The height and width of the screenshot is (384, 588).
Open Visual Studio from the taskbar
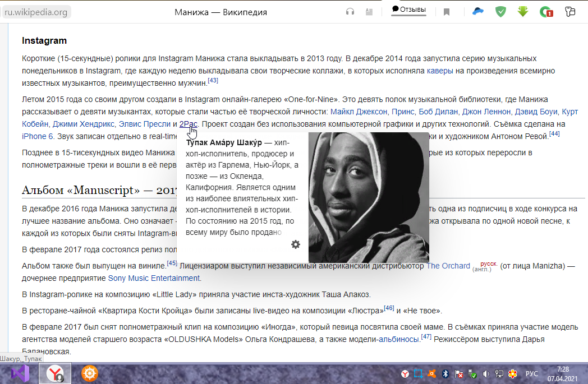coord(20,373)
